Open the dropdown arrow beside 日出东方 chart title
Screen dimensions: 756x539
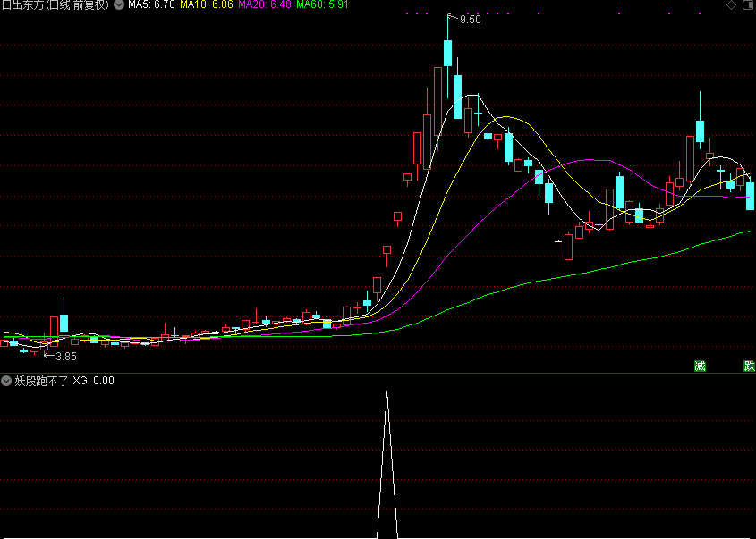click(119, 5)
